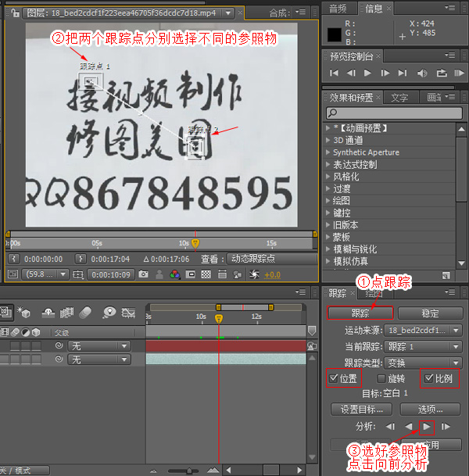Toggle the motion blur icon in timeline
Screen dimensions: 469x476
(85, 313)
